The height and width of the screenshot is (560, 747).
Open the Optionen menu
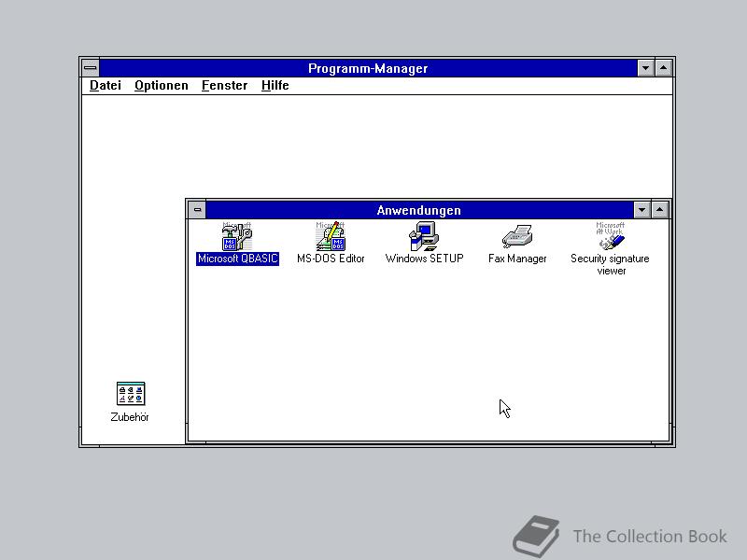click(x=161, y=85)
